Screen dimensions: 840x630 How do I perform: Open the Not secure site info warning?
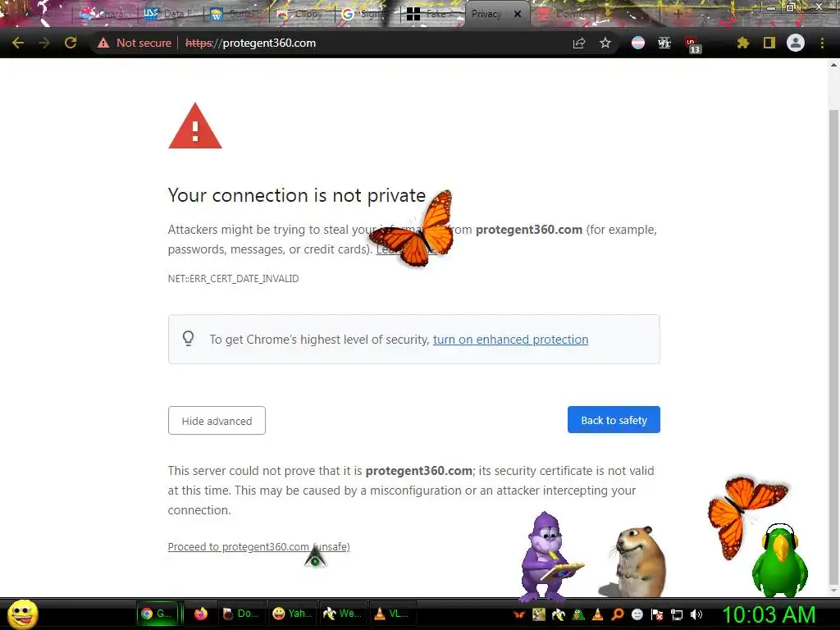pyautogui.click(x=135, y=43)
